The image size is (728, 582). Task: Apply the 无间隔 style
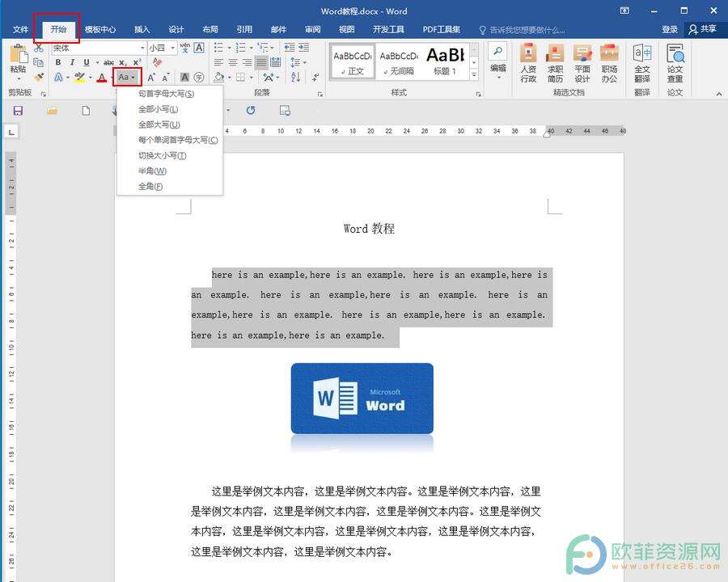pos(398,61)
